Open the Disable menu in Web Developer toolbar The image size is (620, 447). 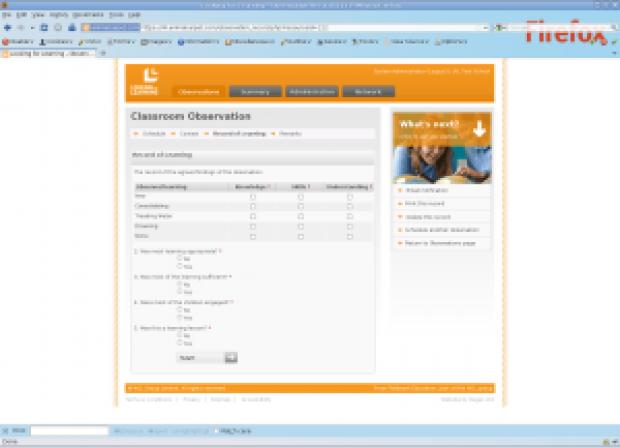[x=17, y=42]
